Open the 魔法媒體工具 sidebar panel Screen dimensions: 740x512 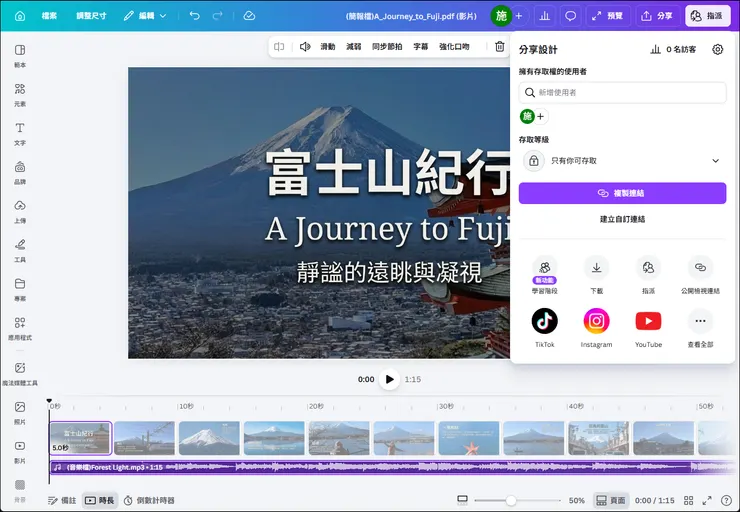[20, 374]
